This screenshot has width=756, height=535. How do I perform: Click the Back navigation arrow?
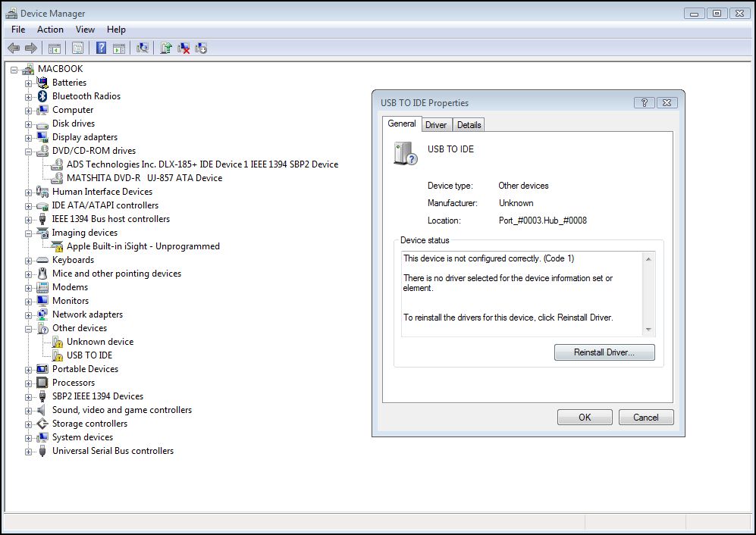click(x=13, y=48)
